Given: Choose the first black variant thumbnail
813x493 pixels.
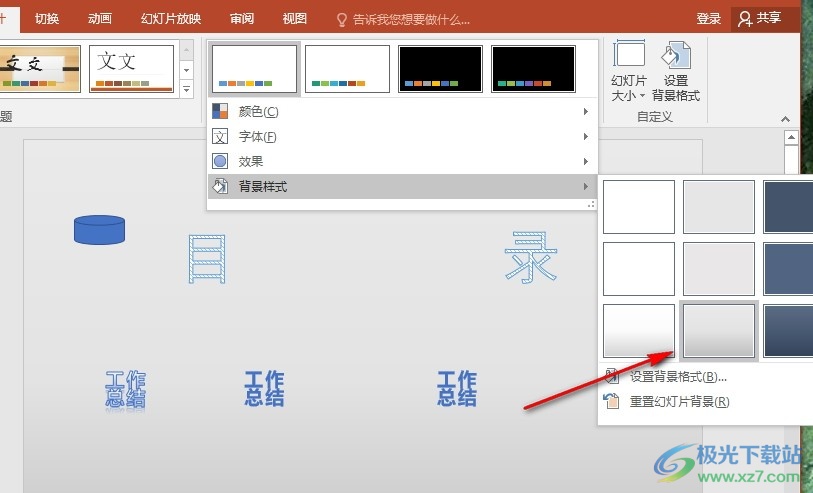Looking at the screenshot, I should [440, 68].
